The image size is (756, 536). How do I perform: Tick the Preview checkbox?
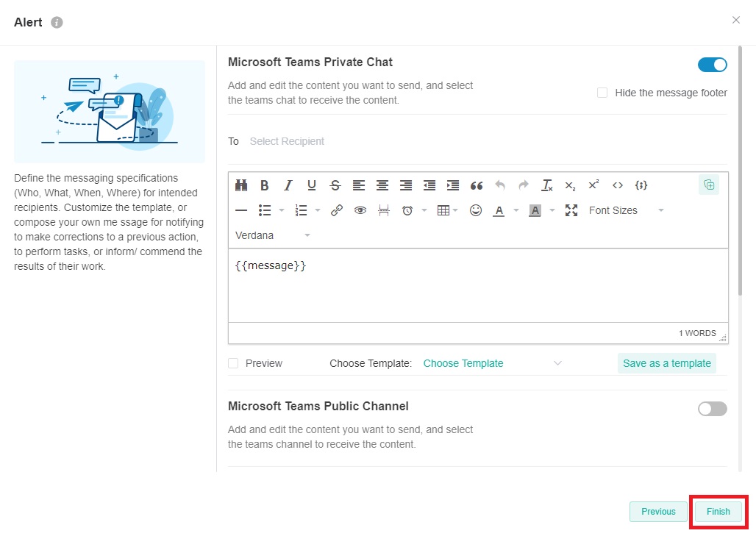233,363
